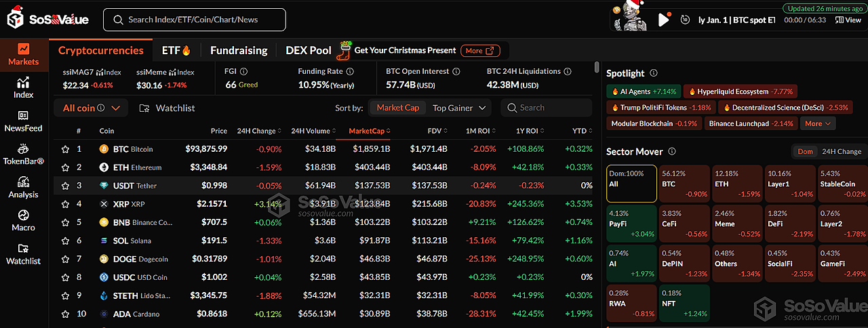This screenshot has width=868, height=328.
Task: Open FGI info tooltip icon
Action: tap(244, 71)
